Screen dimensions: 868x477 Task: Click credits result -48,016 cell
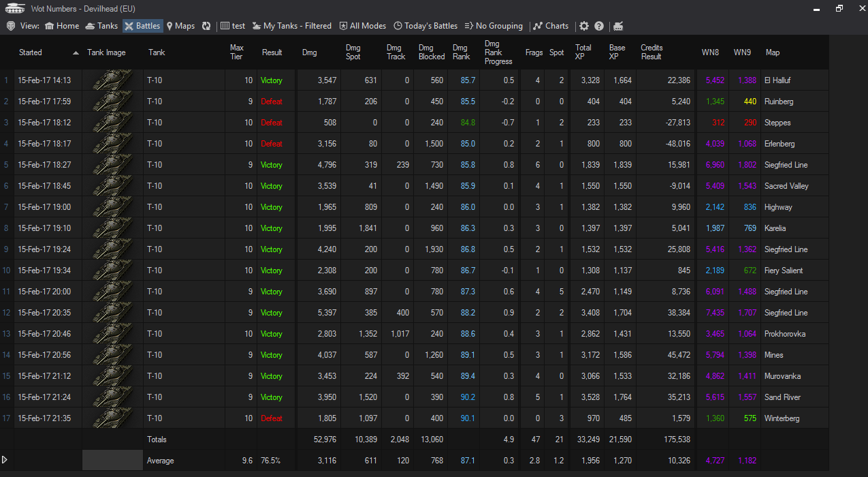click(666, 144)
